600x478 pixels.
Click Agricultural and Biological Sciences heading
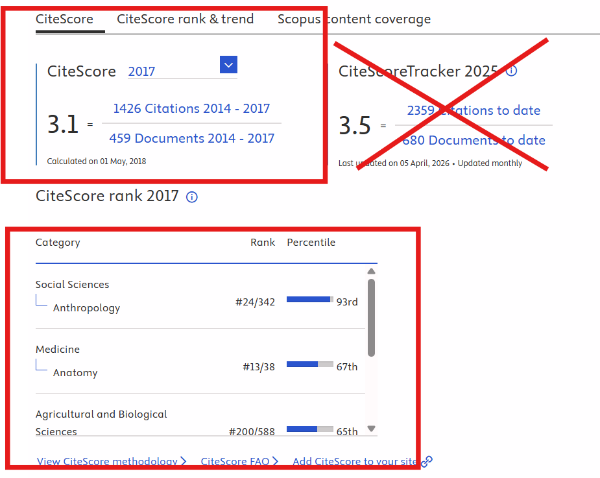point(101,423)
